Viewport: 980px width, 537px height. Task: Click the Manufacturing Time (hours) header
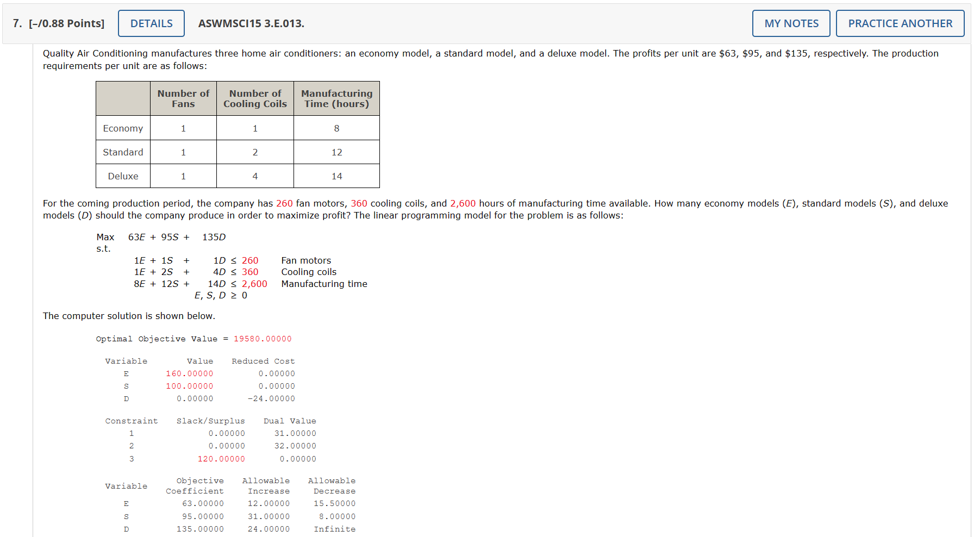[336, 98]
